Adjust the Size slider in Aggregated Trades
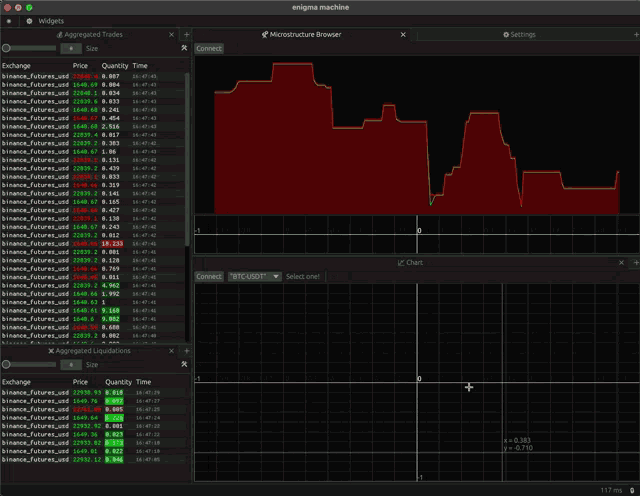Image resolution: width=640 pixels, height=496 pixels. [x=29, y=48]
